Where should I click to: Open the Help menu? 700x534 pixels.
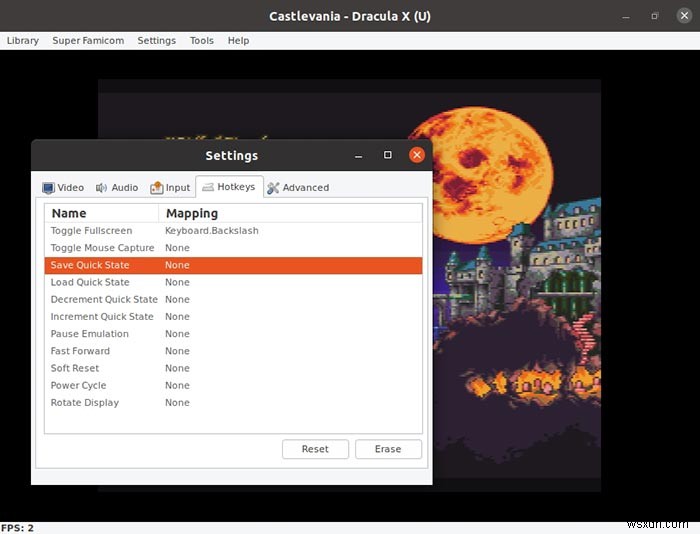pos(238,41)
